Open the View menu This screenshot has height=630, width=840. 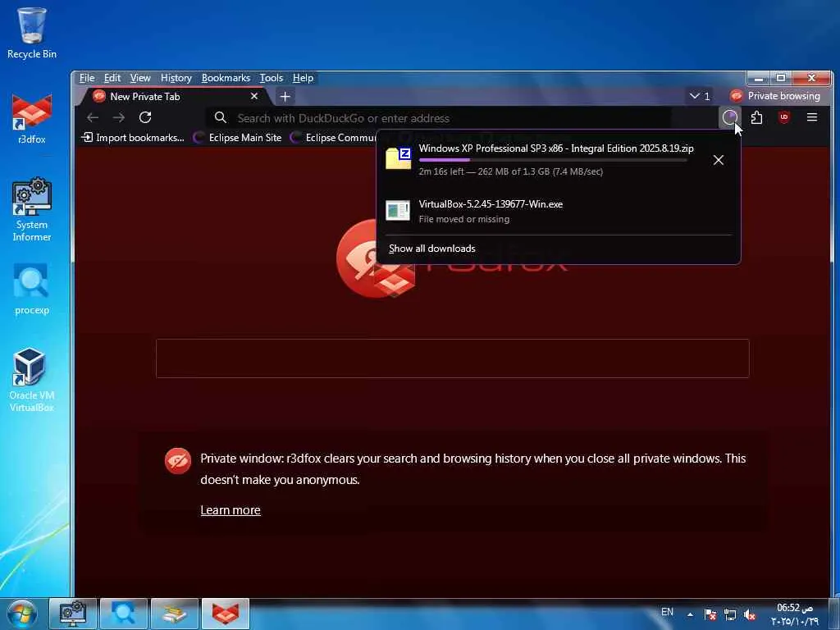pos(140,78)
